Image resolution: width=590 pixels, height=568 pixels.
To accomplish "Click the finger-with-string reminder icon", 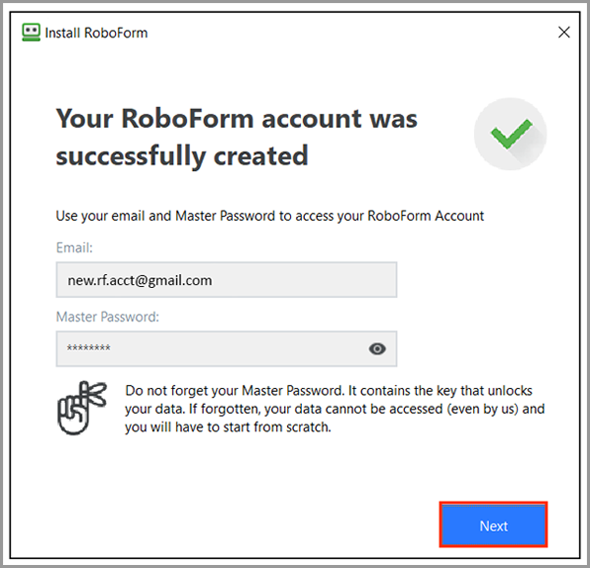I will point(82,408).
